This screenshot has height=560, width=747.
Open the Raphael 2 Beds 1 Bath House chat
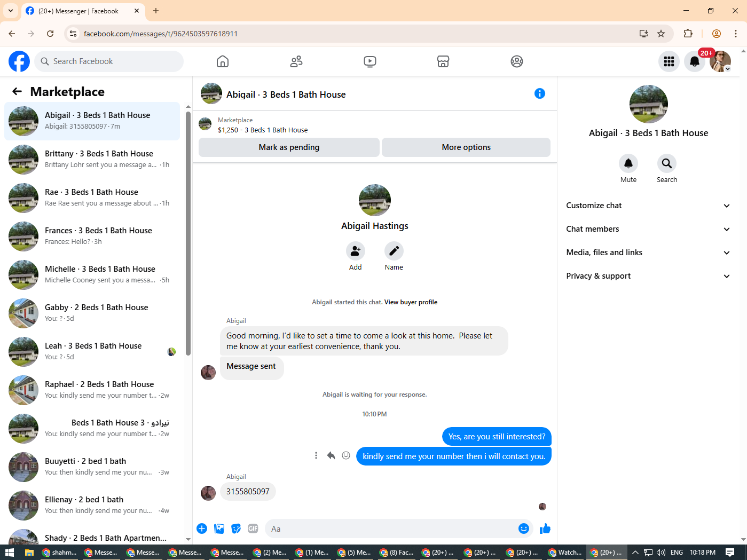tap(92, 390)
